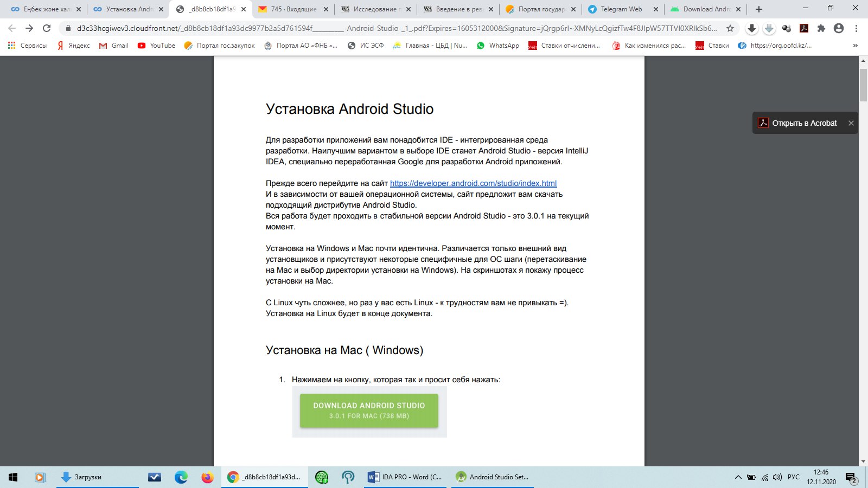Screen dimensions: 868x488
Task: Switch to the Download Android tab
Action: (x=705, y=9)
